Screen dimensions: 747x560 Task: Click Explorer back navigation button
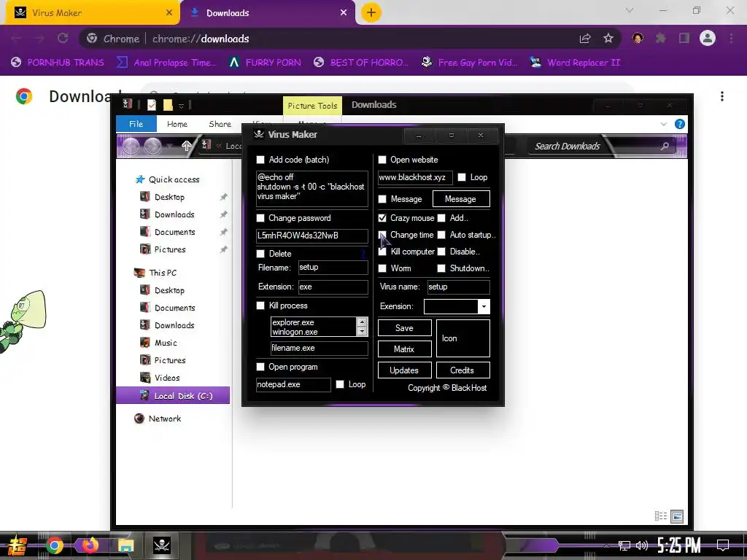131,146
